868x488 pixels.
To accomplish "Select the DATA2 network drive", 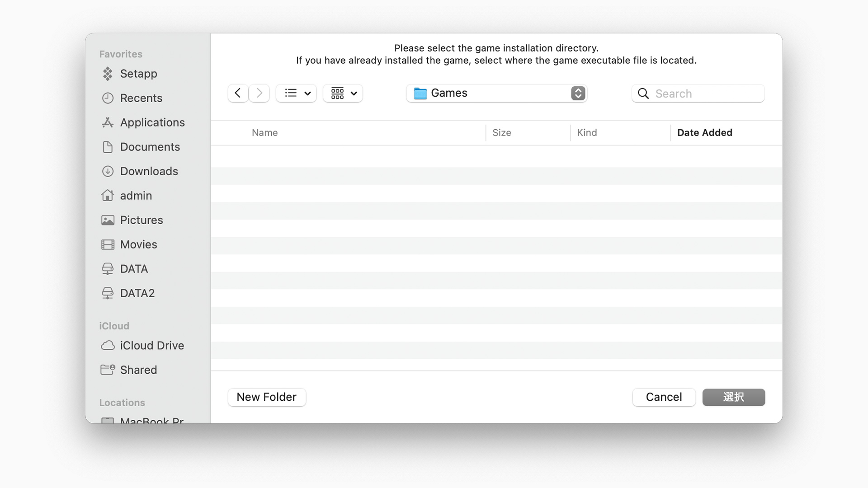I will pos(137,293).
